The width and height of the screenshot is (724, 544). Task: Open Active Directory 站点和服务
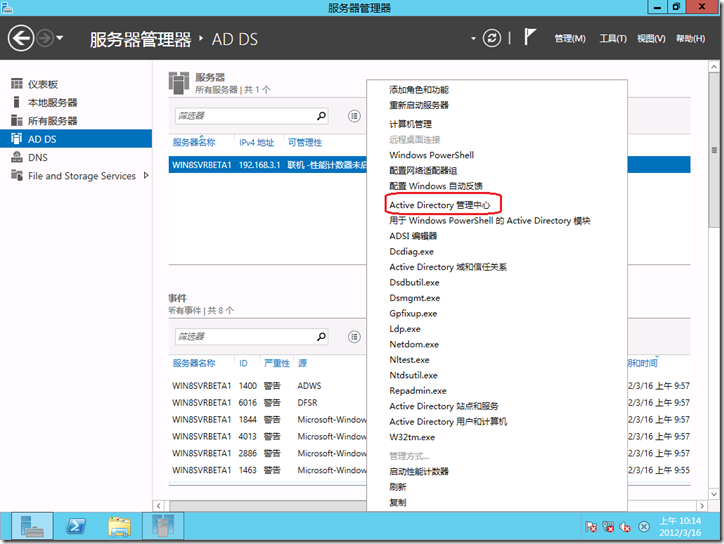click(444, 406)
